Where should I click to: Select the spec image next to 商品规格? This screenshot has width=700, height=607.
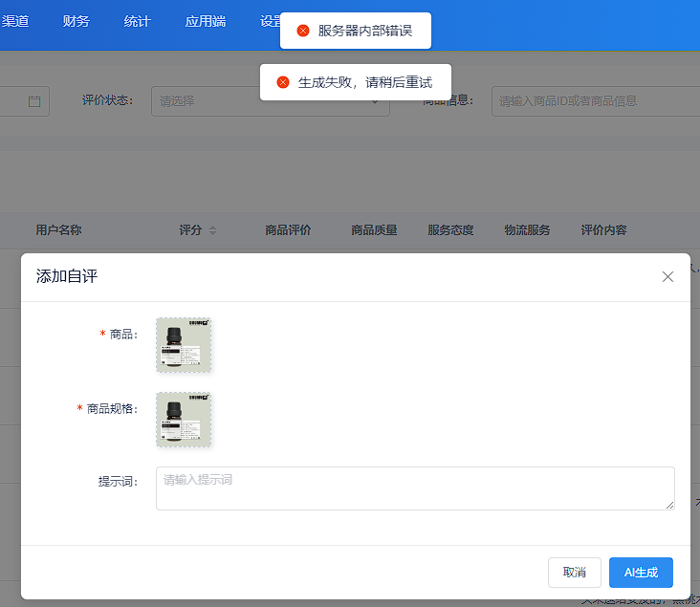(x=184, y=420)
